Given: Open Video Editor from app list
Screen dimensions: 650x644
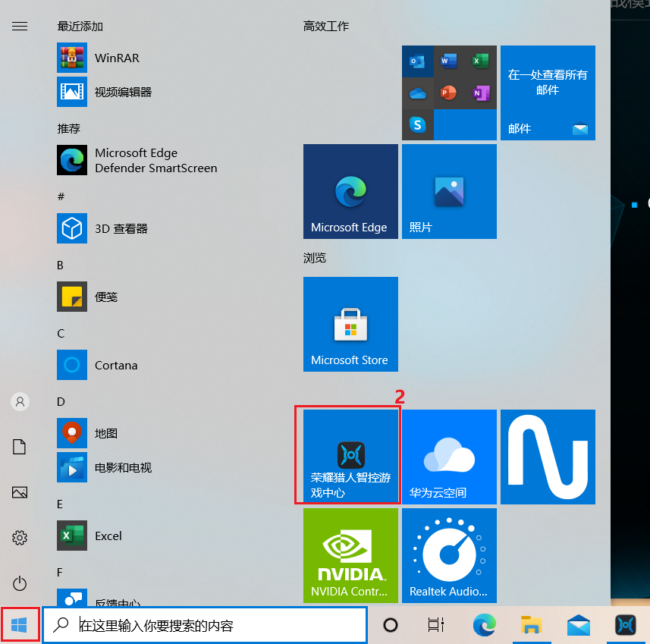Looking at the screenshot, I should click(123, 92).
